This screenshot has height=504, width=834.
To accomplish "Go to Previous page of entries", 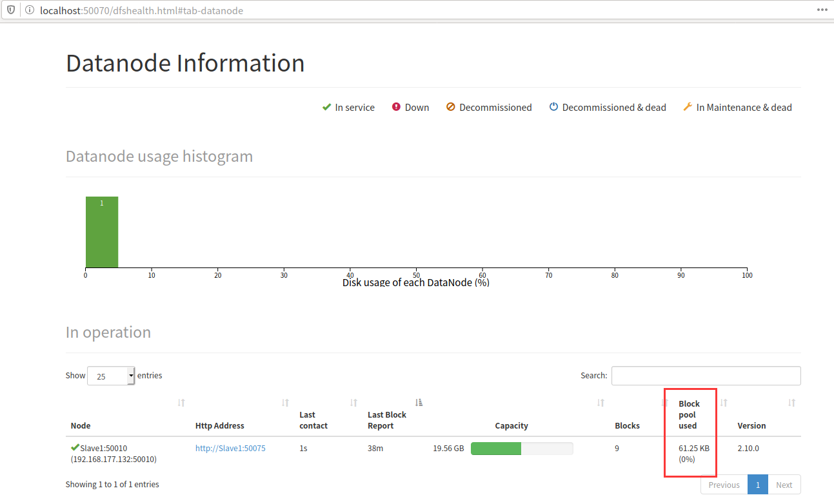I will [724, 485].
